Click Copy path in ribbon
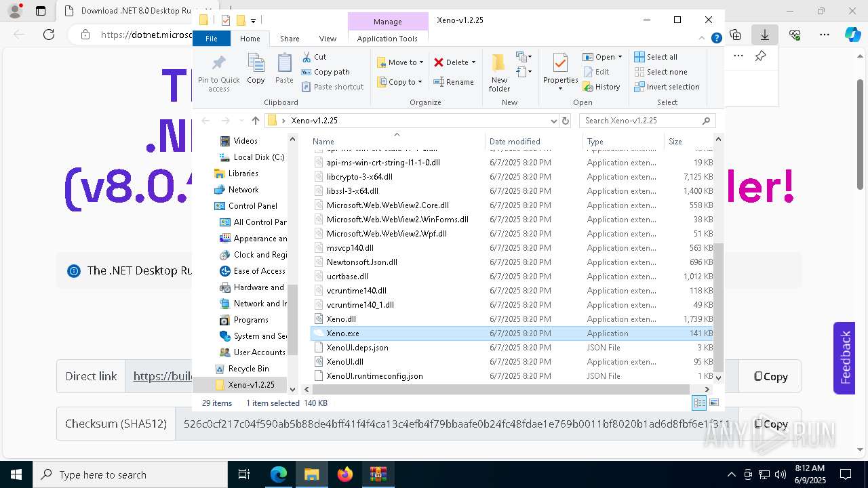This screenshot has height=488, width=868. pos(325,72)
